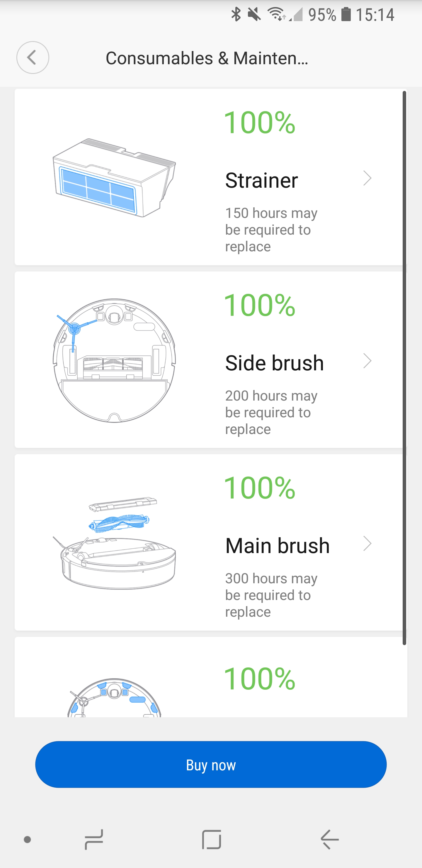
Task: Tap the back arrow button
Action: pos(33,57)
